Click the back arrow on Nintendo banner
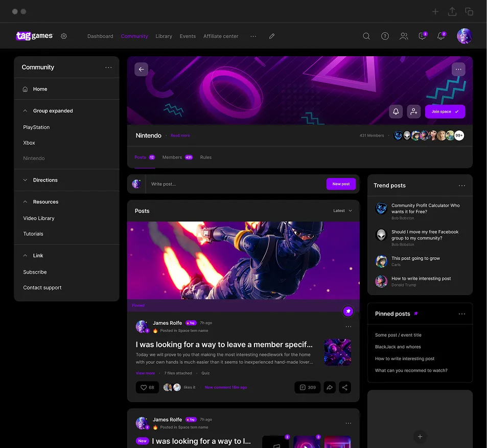Image resolution: width=487 pixels, height=448 pixels. [142, 70]
